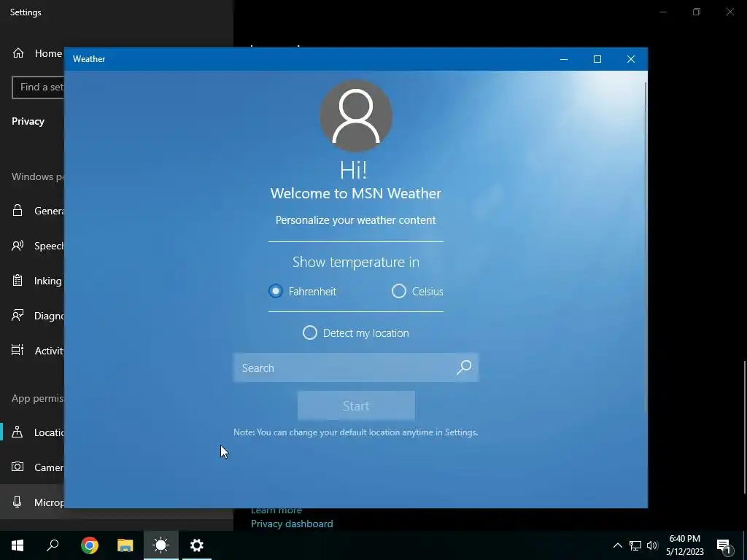Open taskbar search magnifier
747x560 pixels.
coord(53,545)
